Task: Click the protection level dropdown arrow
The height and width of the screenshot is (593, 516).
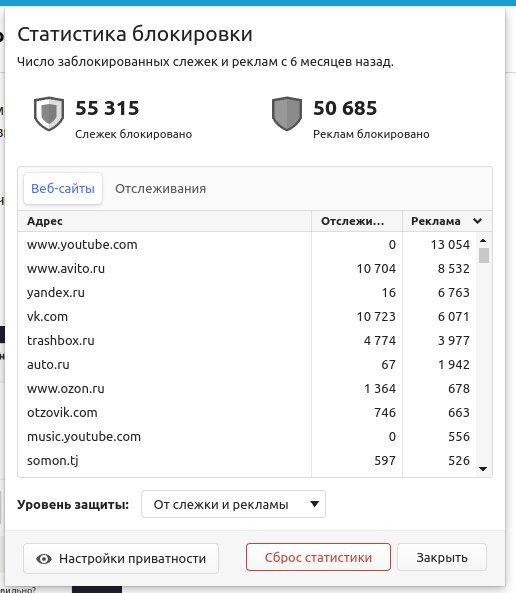Action: [314, 504]
